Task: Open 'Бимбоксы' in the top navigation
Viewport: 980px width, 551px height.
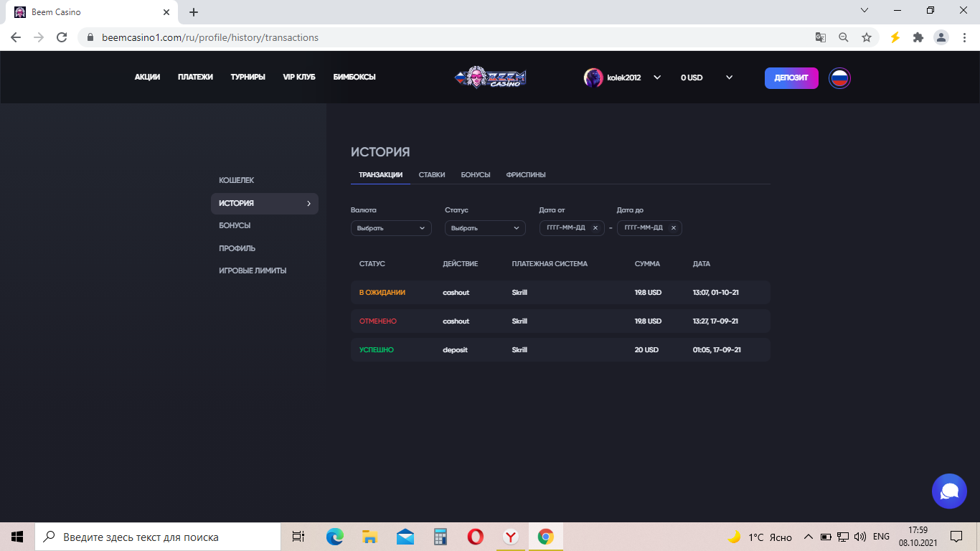Action: tap(354, 77)
